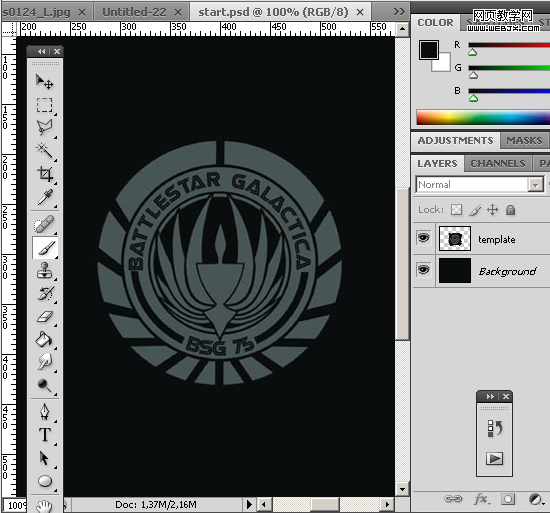
Task: Click the blue channel slider handle
Action: 474,98
